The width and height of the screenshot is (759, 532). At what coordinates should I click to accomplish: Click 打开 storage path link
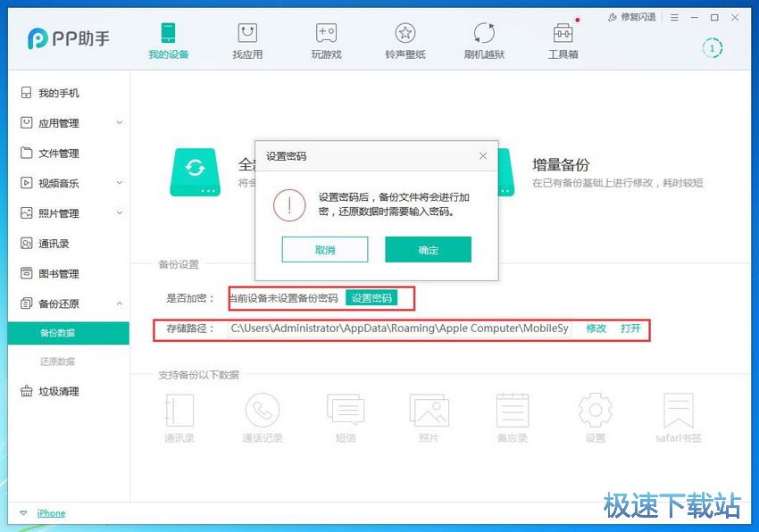coord(630,328)
